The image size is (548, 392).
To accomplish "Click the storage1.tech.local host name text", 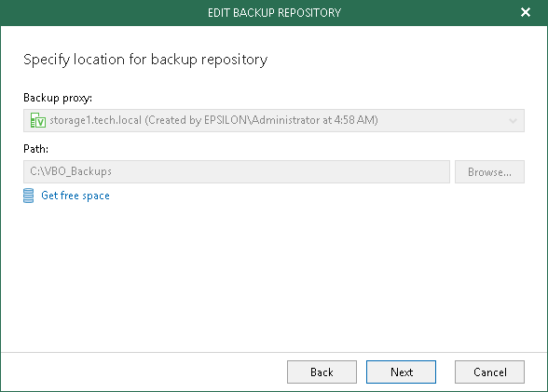I will click(95, 120).
